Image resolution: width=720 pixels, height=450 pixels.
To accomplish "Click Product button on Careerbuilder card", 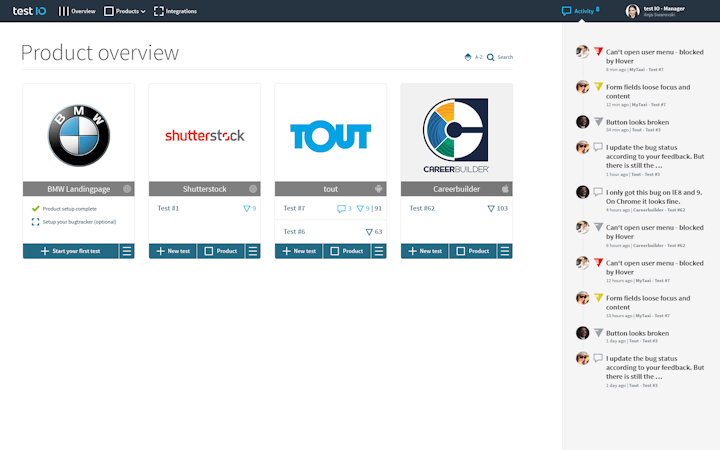I will (x=472, y=251).
